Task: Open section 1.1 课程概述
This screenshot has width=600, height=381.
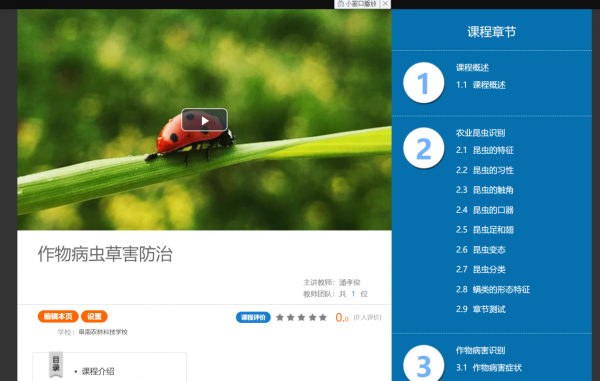Action: click(481, 85)
